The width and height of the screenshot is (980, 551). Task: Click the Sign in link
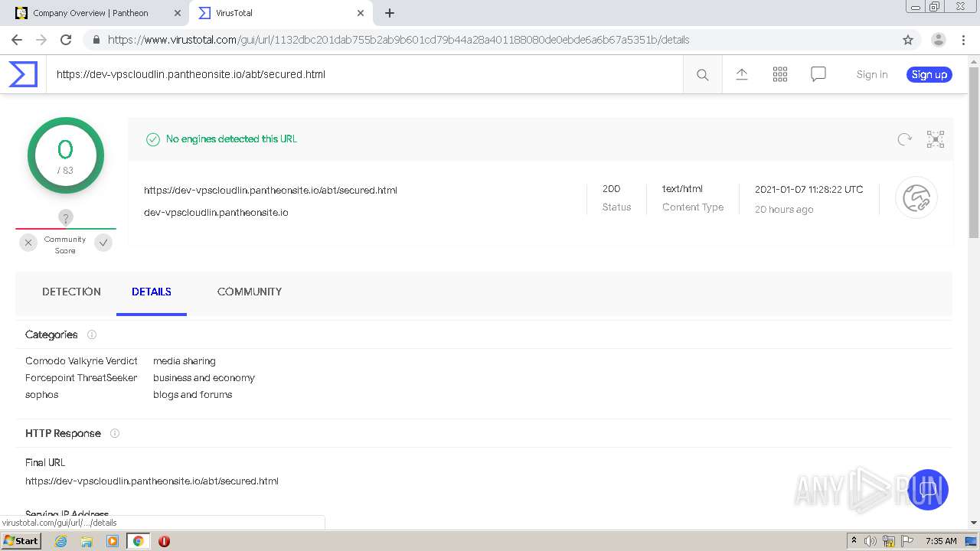(872, 74)
